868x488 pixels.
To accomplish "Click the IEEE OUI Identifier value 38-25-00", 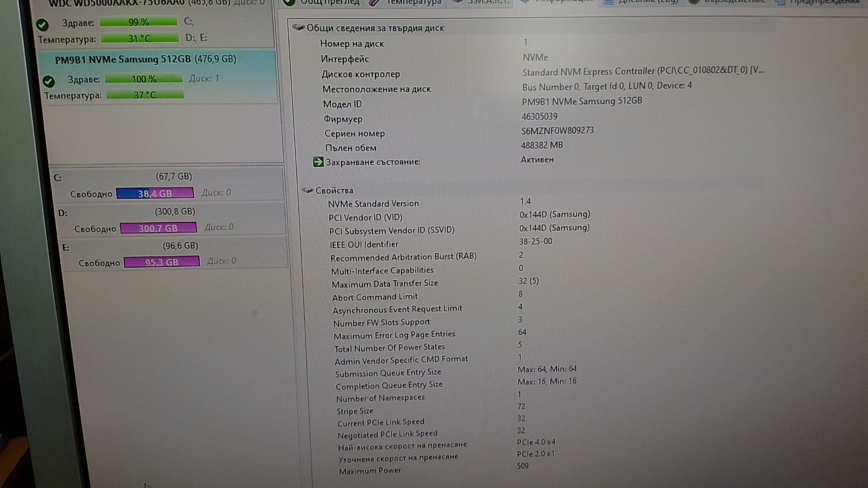I will click(x=536, y=241).
